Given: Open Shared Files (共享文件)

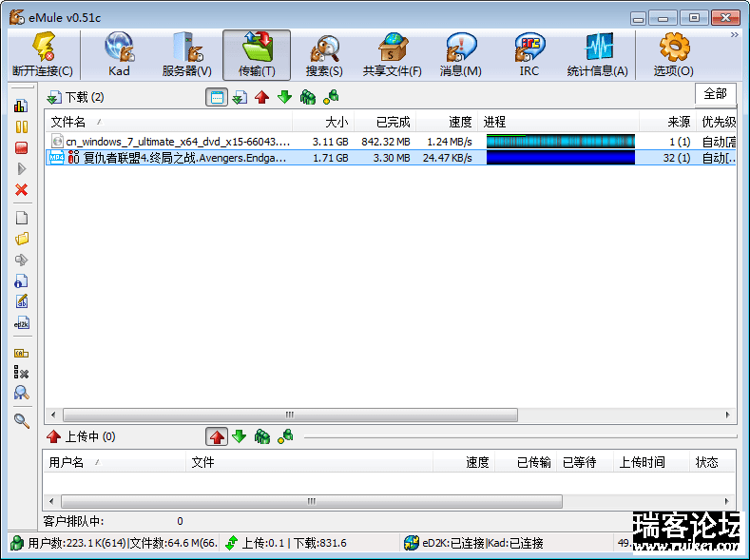Looking at the screenshot, I should 393,54.
